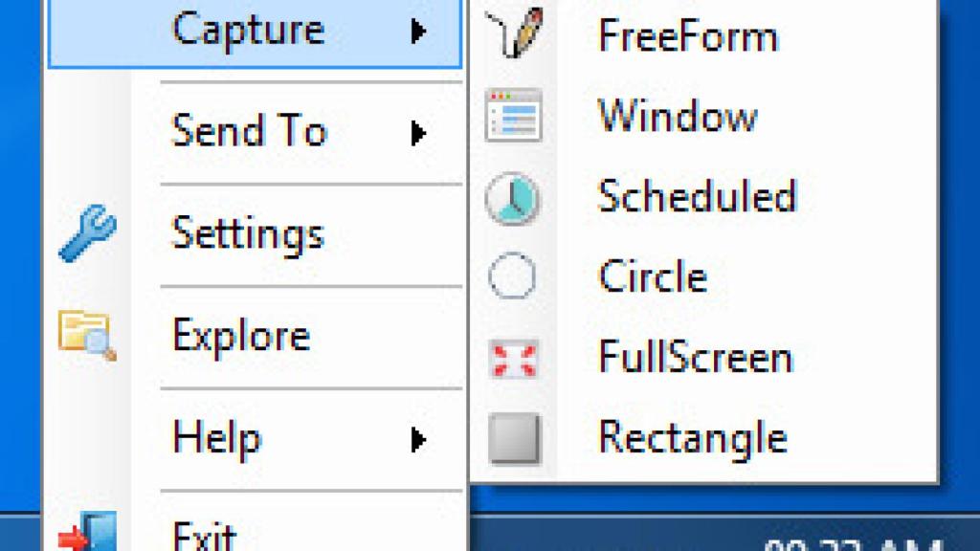Click the FreeForm pencil icon

[514, 33]
